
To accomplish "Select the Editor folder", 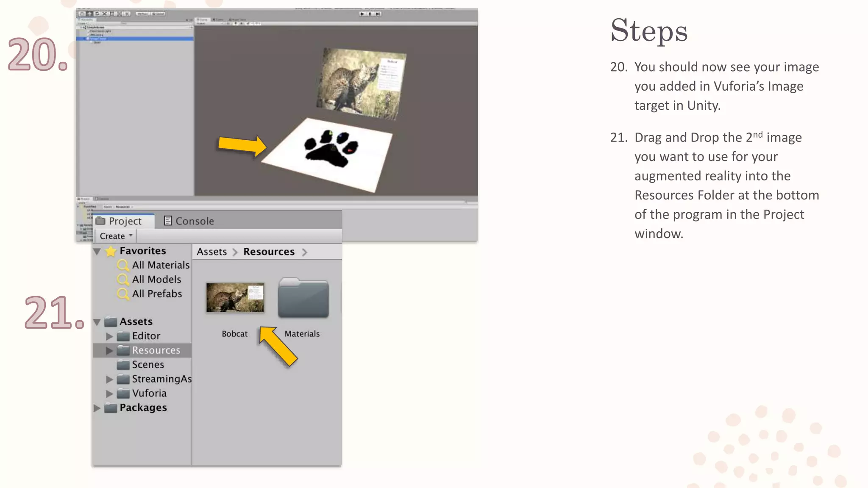I will [x=146, y=336].
